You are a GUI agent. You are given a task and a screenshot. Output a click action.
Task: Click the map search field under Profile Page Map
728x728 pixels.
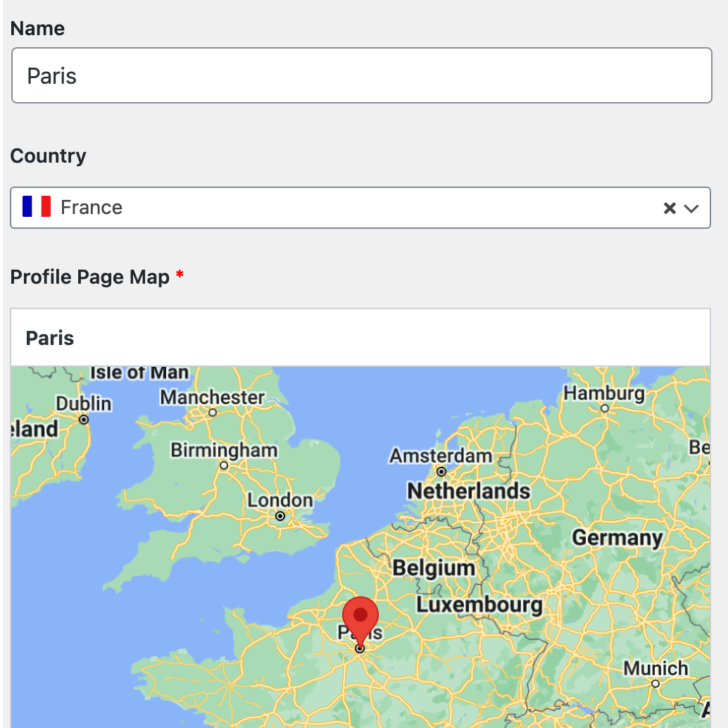click(x=360, y=337)
